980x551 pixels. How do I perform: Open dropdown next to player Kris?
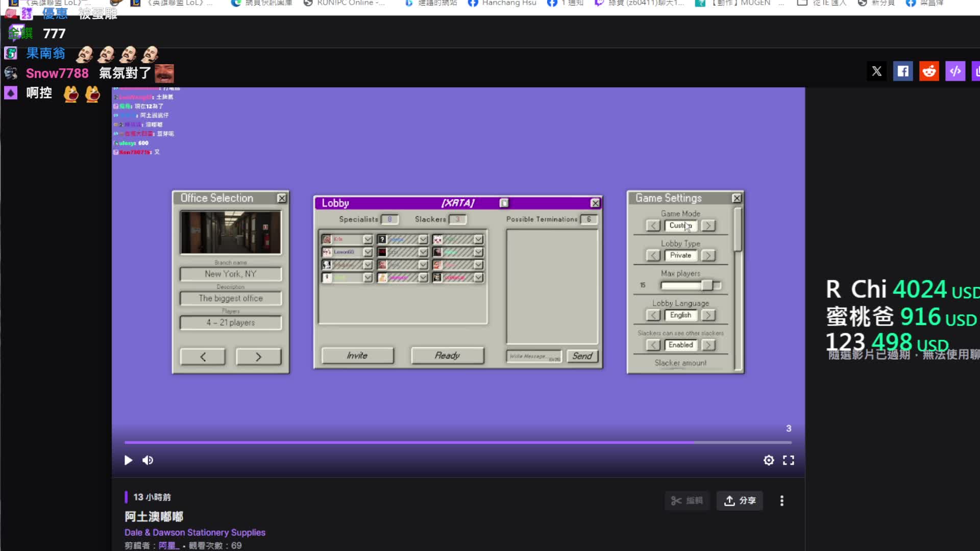[367, 239]
